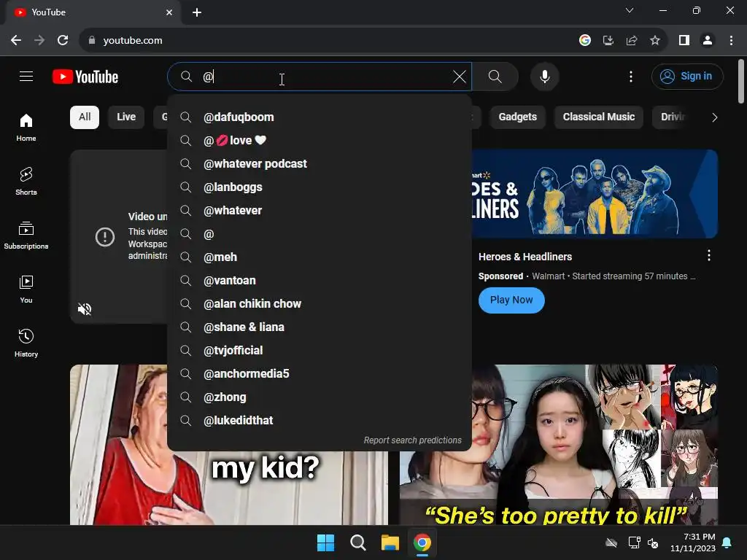Reload the YouTube page
The width and height of the screenshot is (747, 560).
(63, 41)
